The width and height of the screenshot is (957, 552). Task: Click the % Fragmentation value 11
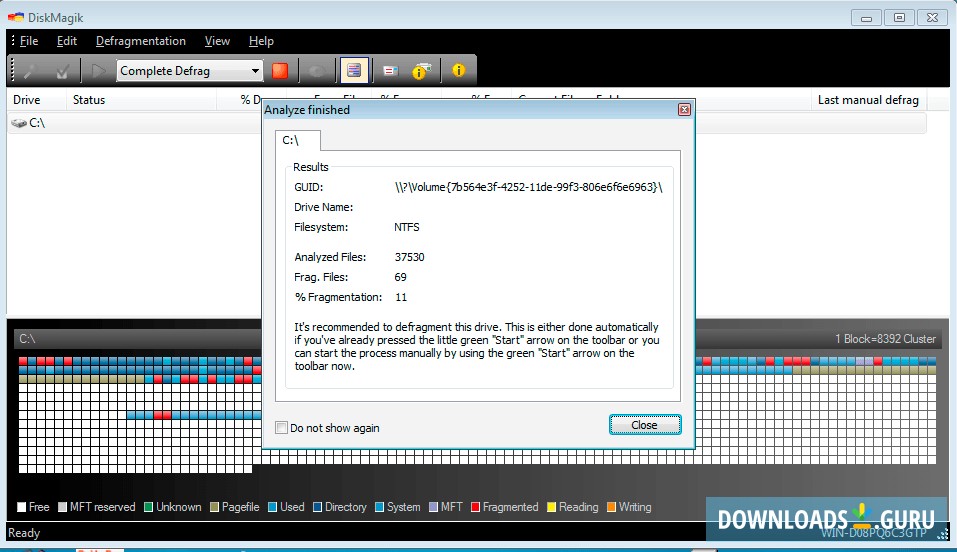(400, 297)
